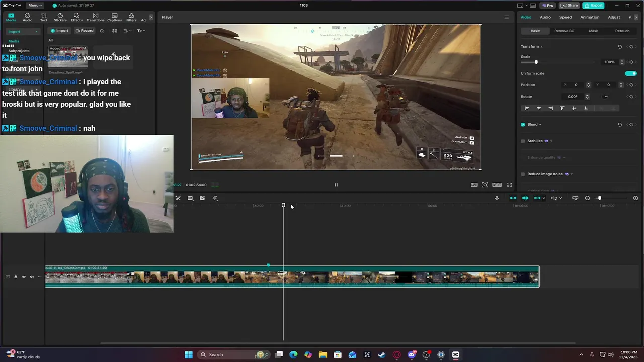Enable the Stabilize checkbox
This screenshot has width=644, height=362.
point(523,141)
